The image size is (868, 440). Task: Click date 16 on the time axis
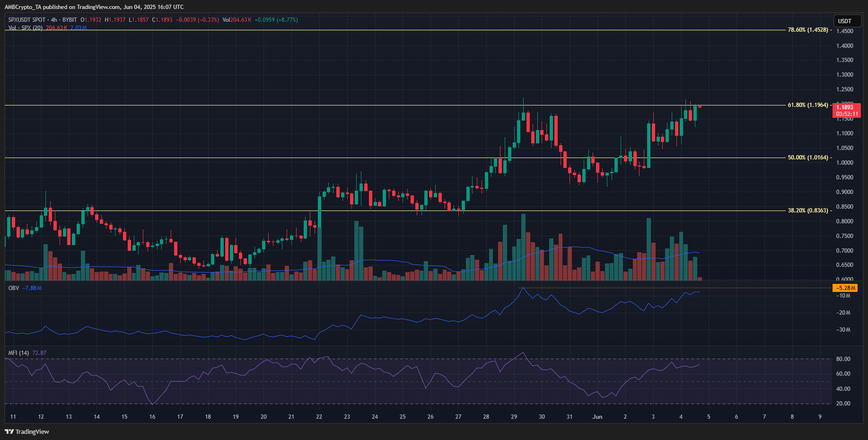(x=152, y=417)
